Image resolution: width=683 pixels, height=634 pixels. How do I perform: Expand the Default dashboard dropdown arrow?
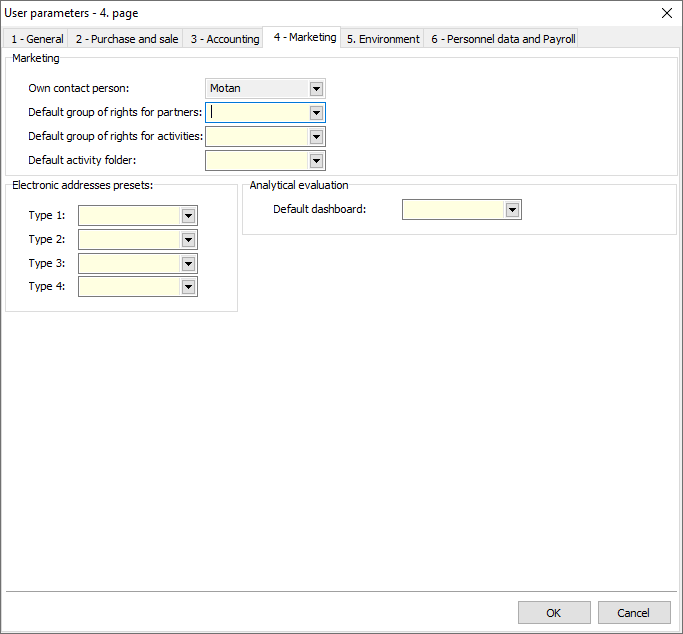coord(512,210)
